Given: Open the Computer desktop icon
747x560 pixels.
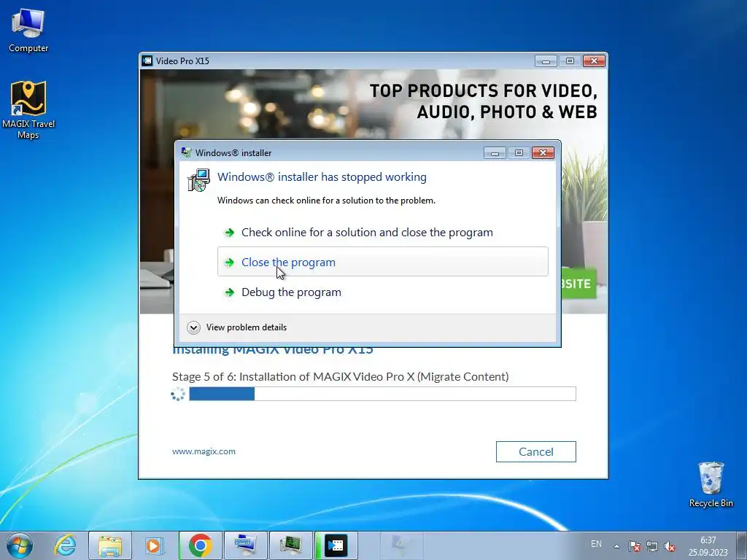Looking at the screenshot, I should [x=28, y=30].
